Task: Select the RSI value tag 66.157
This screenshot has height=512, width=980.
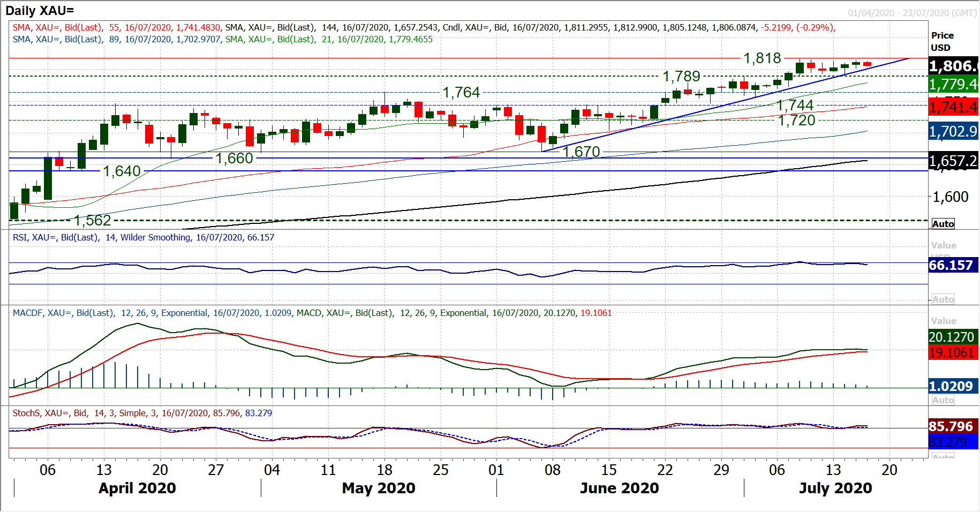Action: click(x=951, y=266)
